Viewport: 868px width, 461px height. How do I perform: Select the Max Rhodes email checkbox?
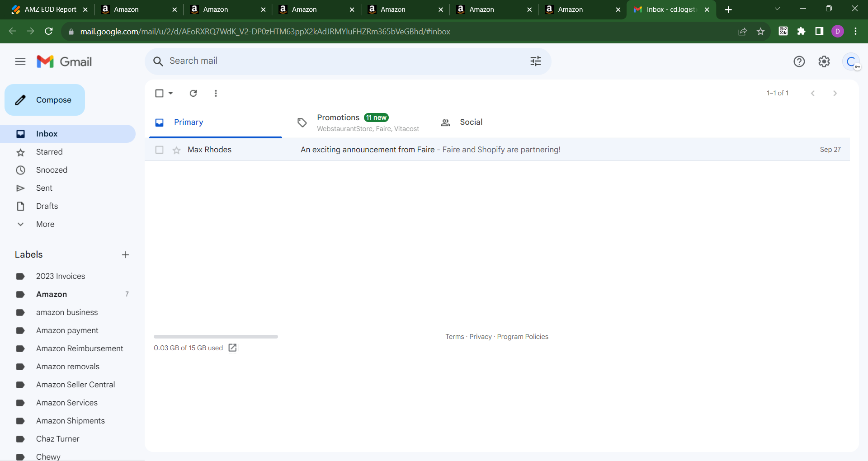(x=159, y=150)
